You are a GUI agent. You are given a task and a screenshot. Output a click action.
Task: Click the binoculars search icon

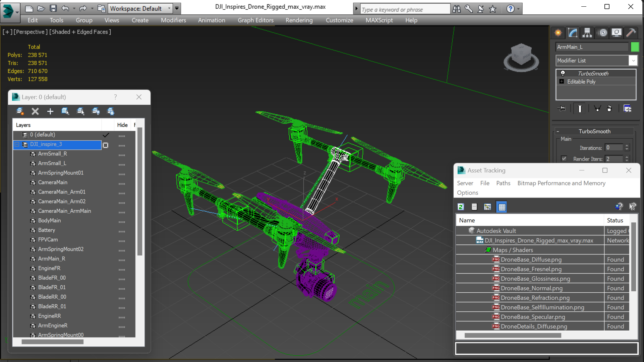[x=456, y=9]
